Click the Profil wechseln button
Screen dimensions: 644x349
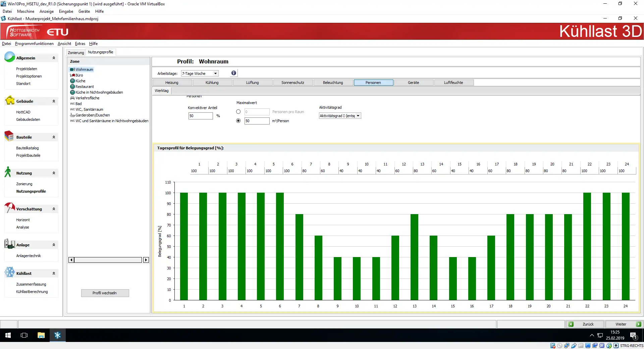105,293
